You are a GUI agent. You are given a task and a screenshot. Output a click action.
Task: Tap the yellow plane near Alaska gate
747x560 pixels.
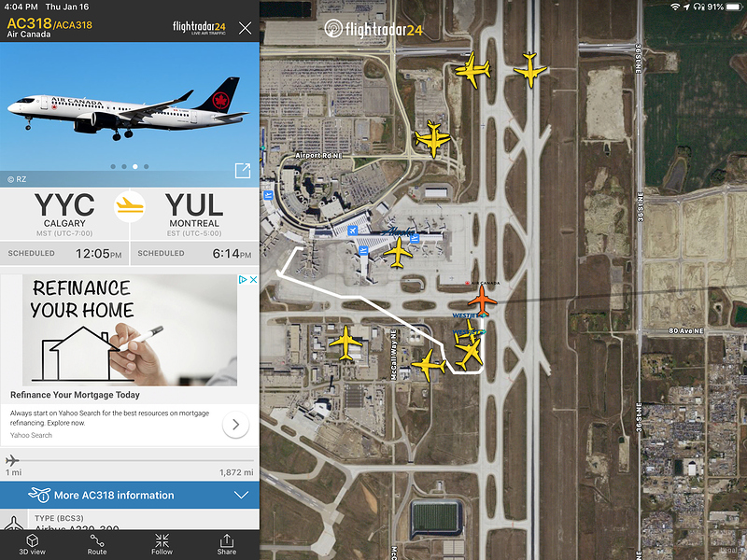398,253
